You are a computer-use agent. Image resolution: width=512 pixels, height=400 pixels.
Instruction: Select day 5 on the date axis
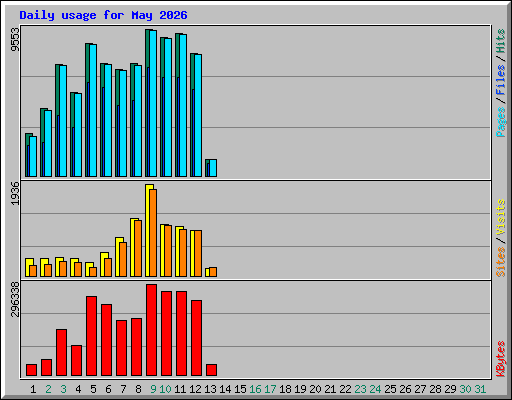click(x=93, y=389)
